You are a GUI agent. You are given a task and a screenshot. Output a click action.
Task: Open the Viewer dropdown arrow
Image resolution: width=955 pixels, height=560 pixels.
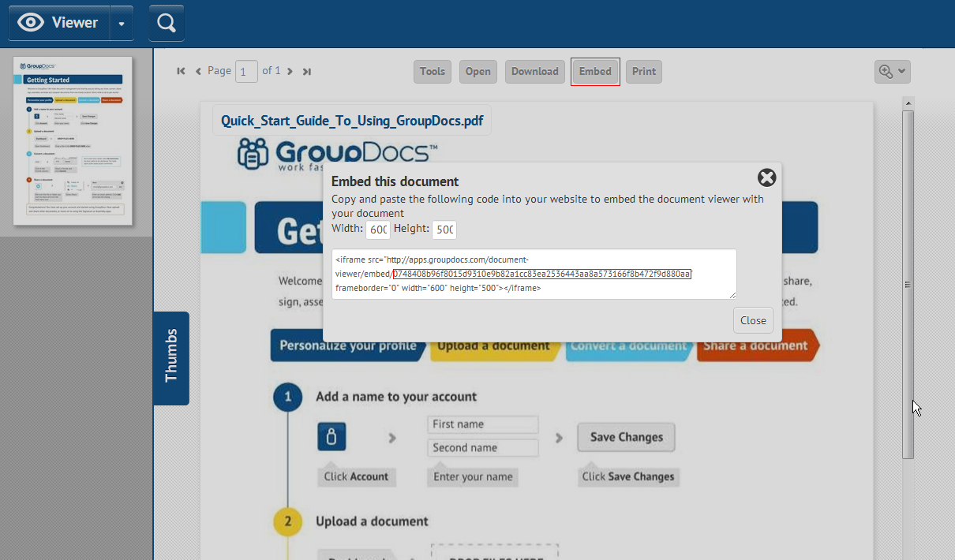(x=122, y=23)
